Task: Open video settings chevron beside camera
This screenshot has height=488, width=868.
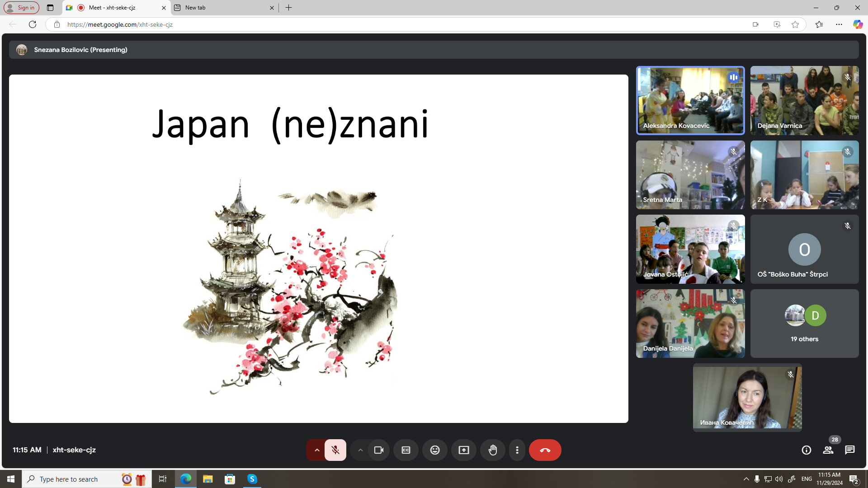Action: (360, 450)
